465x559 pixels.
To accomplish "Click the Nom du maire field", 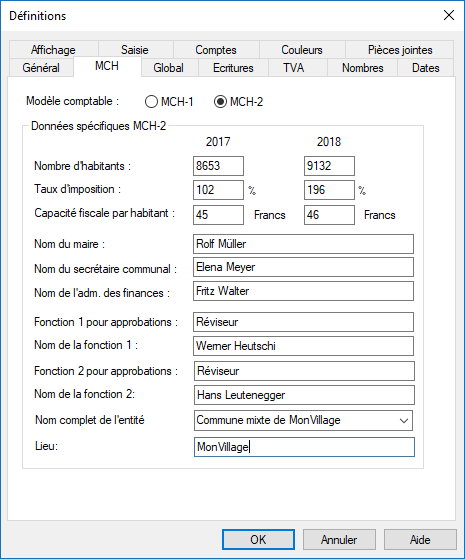I will pyautogui.click(x=303, y=244).
